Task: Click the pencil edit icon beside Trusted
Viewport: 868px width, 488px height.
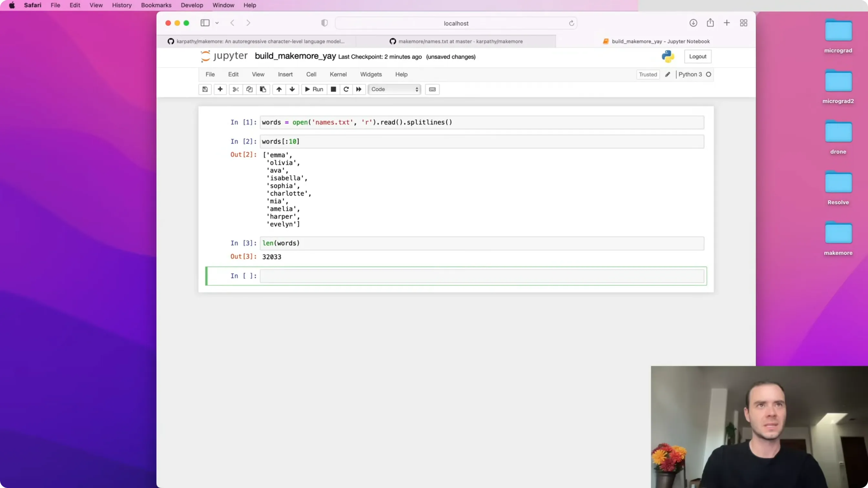Action: pos(667,75)
